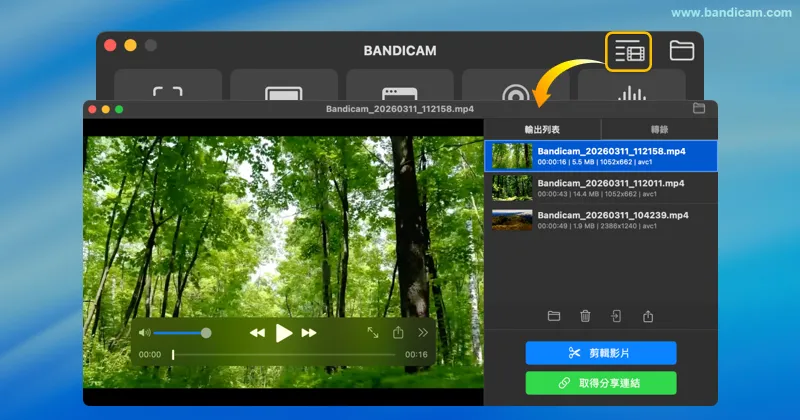This screenshot has width=800, height=420.
Task: Select Bandicam_20260311_112011.mp4 in output list
Action: [601, 188]
